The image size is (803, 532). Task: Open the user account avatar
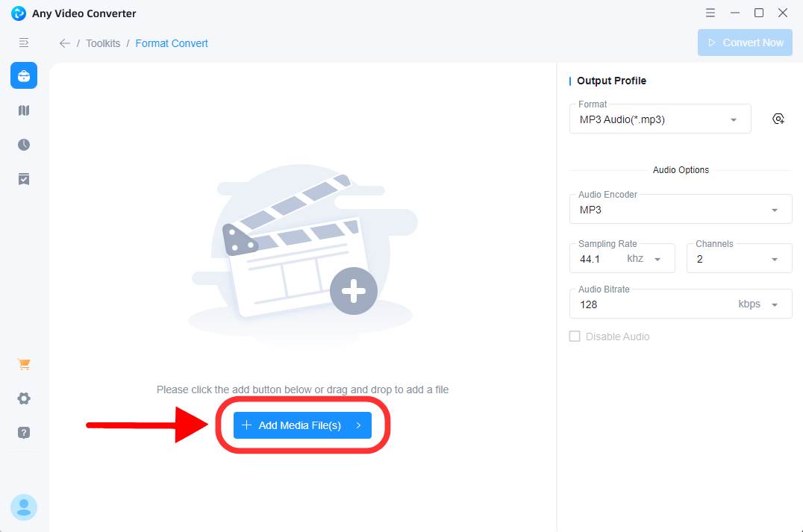tap(24, 507)
